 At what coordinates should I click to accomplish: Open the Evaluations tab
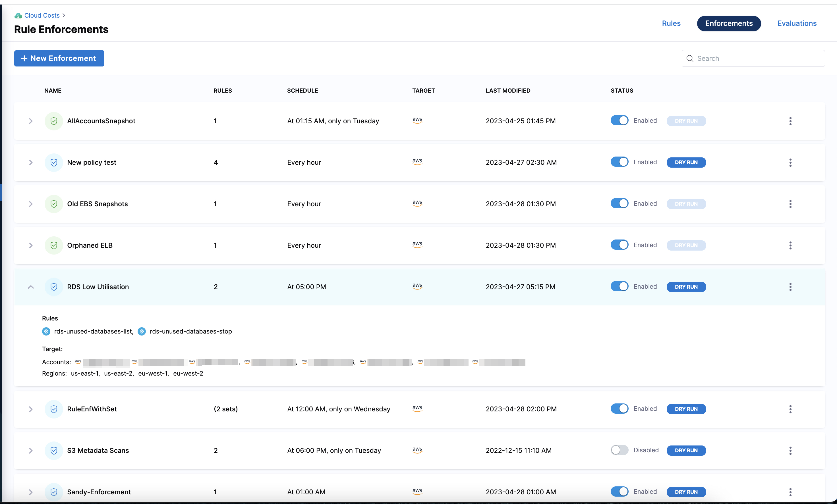[x=797, y=23]
